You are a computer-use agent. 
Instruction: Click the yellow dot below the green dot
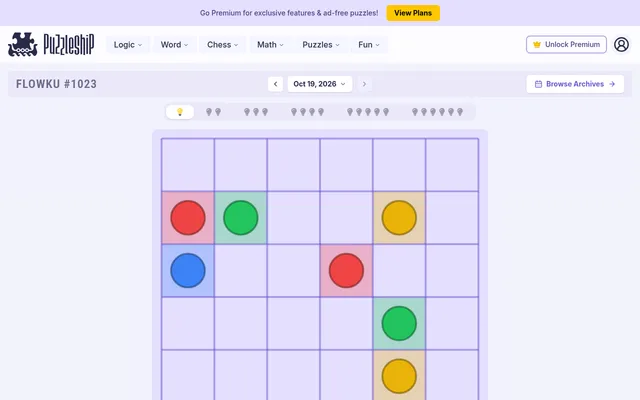click(399, 376)
